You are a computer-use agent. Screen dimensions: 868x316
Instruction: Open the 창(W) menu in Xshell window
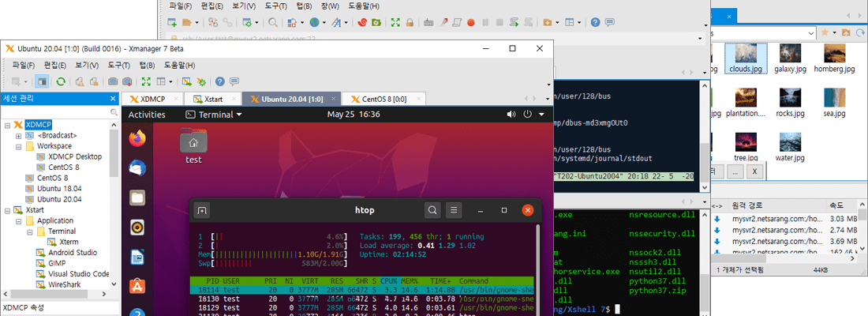click(x=330, y=6)
